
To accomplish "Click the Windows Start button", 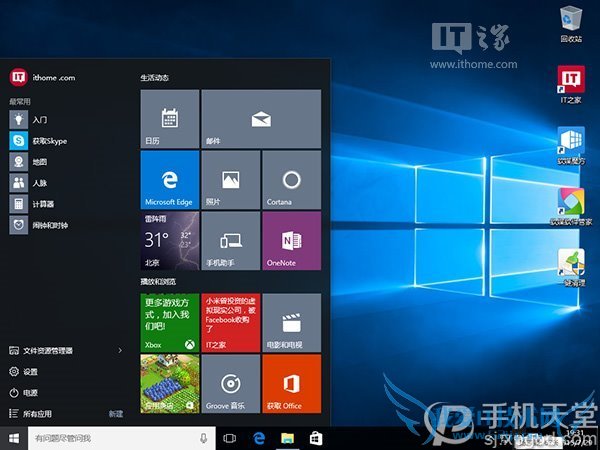I will pyautogui.click(x=14, y=438).
